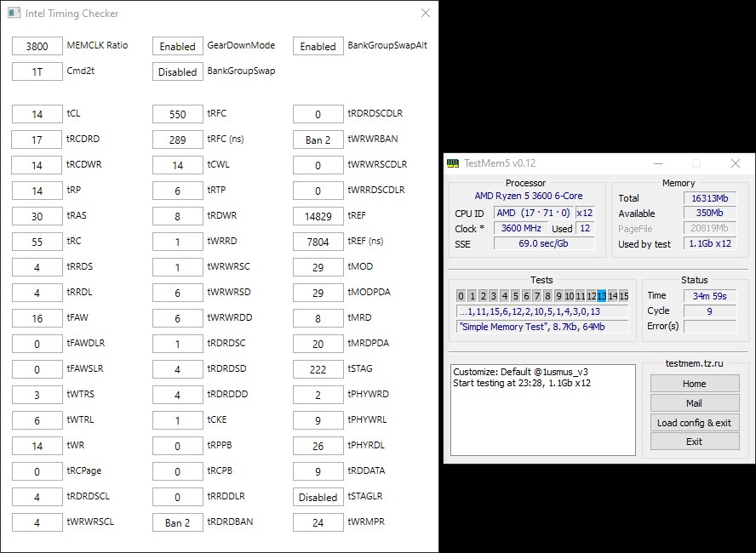The image size is (756, 553).
Task: Click the tRDRDSD value field
Action: click(177, 369)
